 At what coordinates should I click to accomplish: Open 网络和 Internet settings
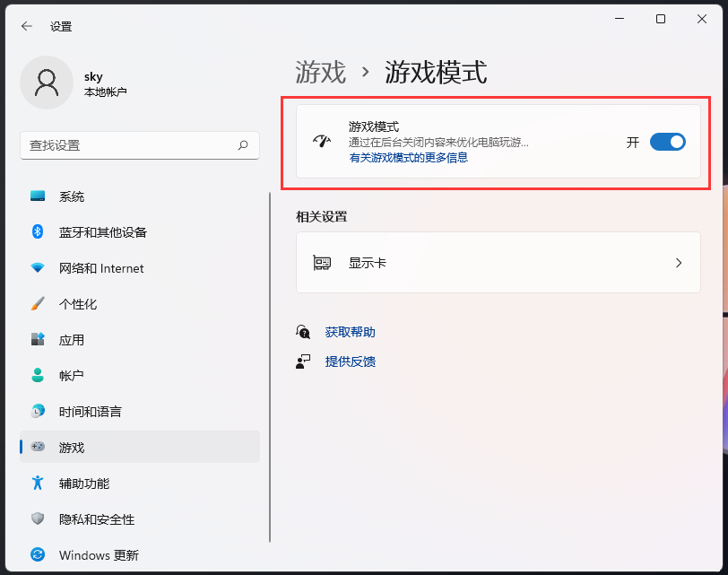coord(91,268)
